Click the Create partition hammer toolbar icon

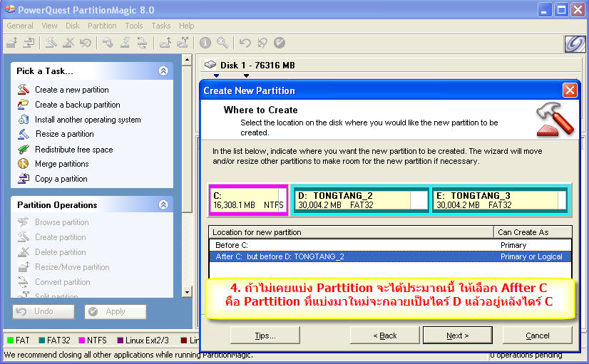coord(51,43)
